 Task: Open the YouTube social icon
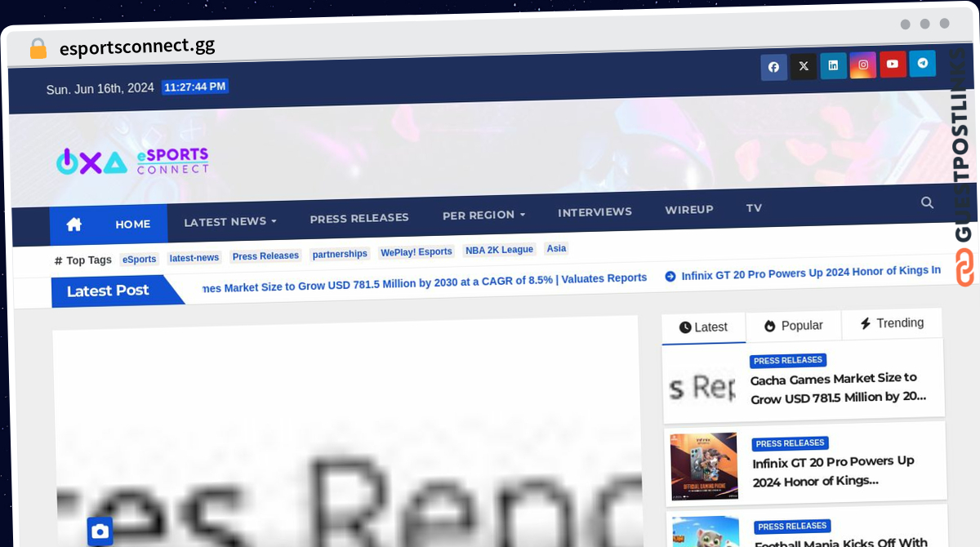click(893, 64)
